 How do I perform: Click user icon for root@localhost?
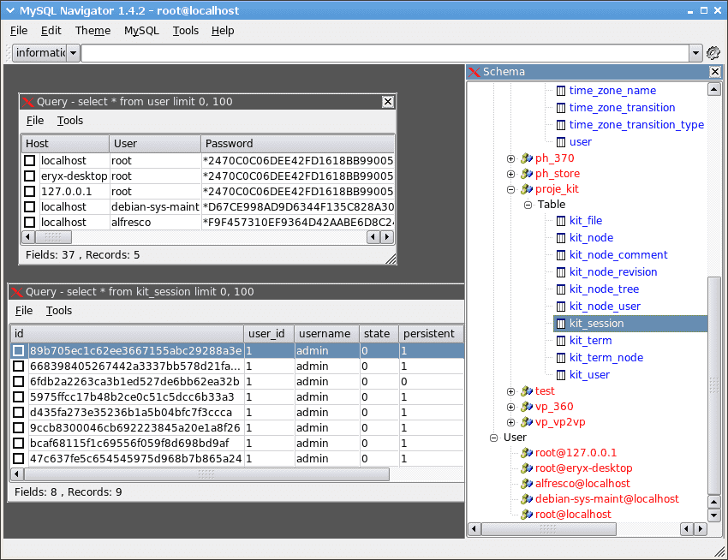(527, 514)
